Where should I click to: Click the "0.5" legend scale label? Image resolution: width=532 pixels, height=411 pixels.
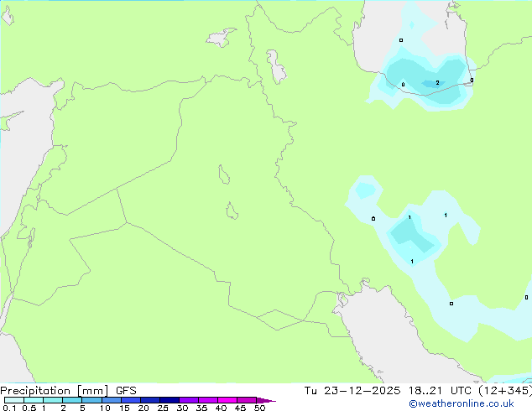point(29,408)
